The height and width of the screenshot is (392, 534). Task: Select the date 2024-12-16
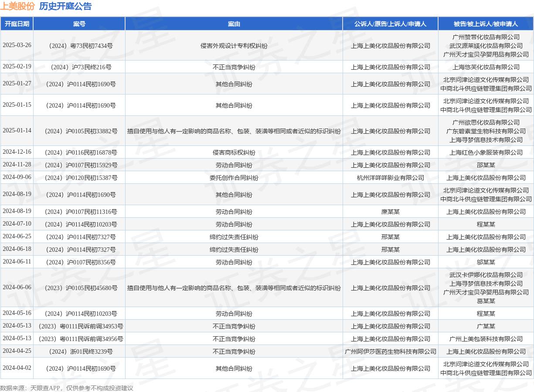pyautogui.click(x=17, y=152)
